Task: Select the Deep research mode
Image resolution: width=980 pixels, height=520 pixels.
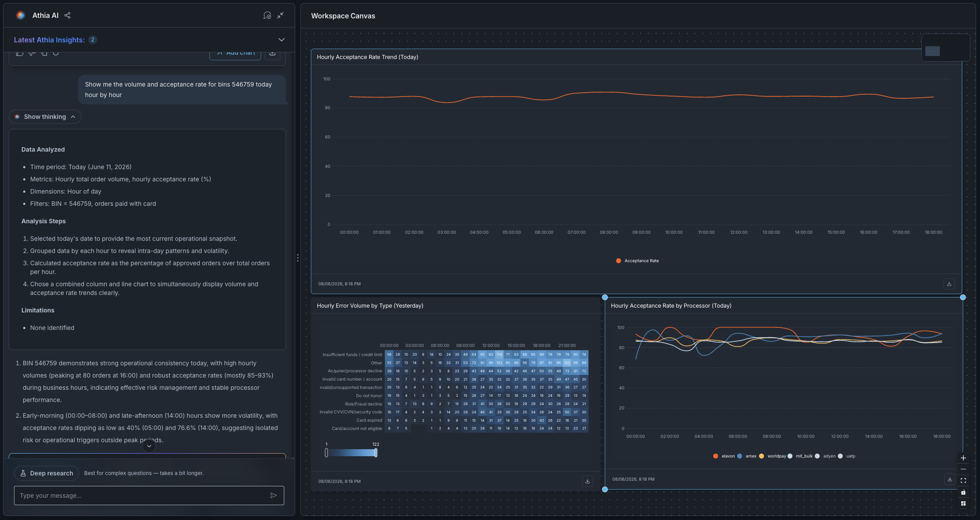Action: (x=47, y=473)
